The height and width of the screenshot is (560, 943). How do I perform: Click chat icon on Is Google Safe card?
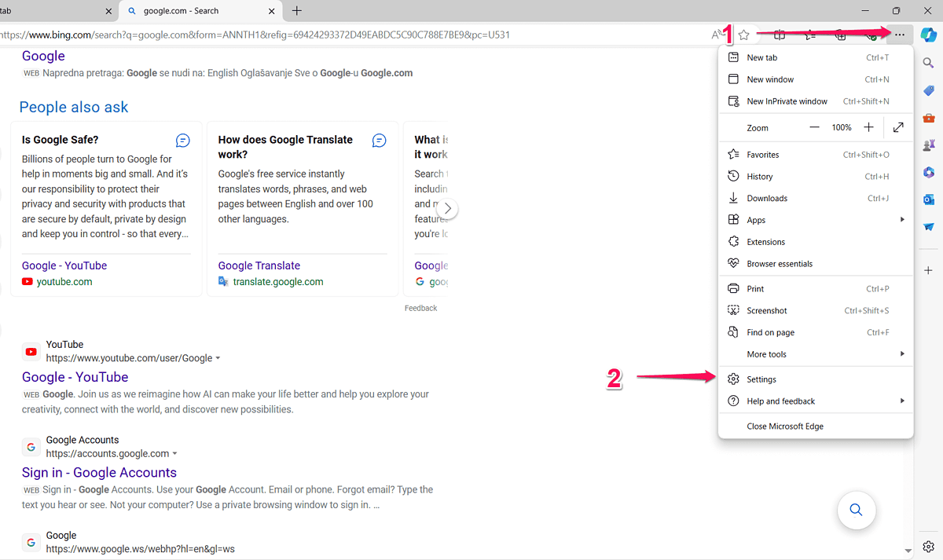click(183, 141)
